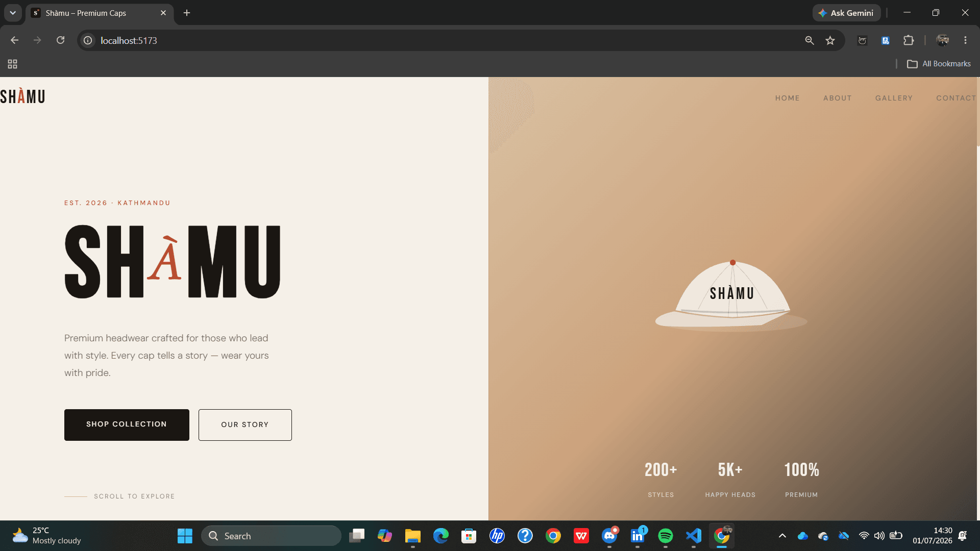
Task: Click the EST. 2026 · KATHMANDU tagline
Action: click(117, 203)
